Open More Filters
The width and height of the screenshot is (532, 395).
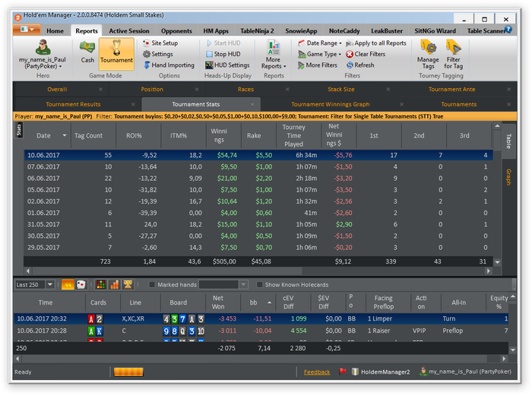tap(318, 65)
